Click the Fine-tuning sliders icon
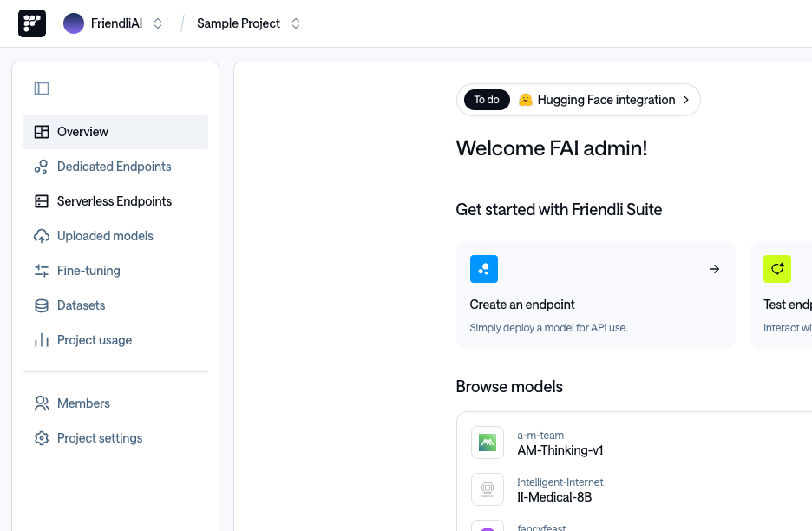 [x=42, y=271]
